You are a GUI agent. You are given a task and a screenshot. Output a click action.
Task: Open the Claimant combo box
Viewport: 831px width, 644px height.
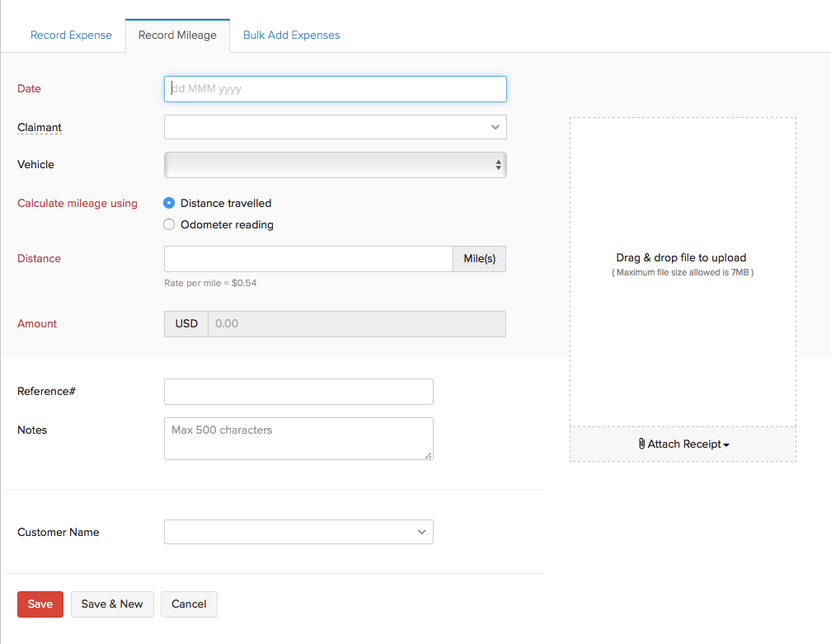click(x=330, y=127)
